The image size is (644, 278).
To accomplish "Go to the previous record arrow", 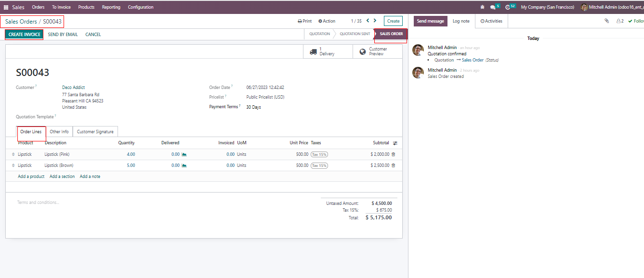I will coord(368,21).
